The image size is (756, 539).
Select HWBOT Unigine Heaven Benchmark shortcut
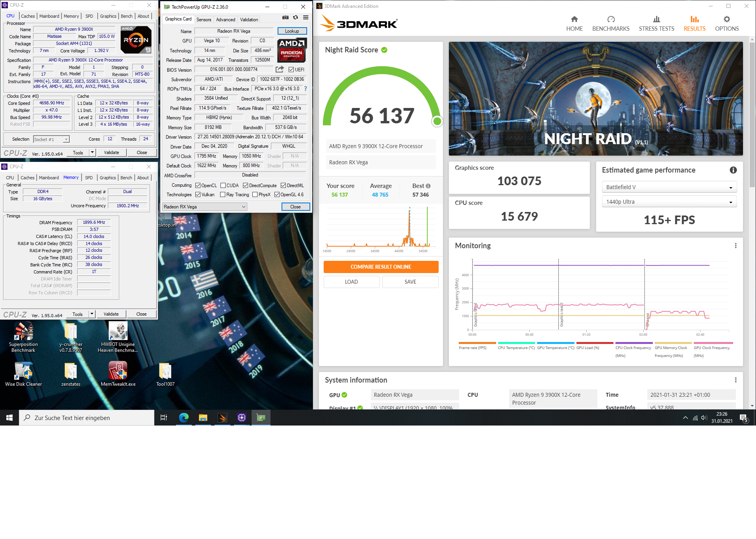pyautogui.click(x=118, y=337)
